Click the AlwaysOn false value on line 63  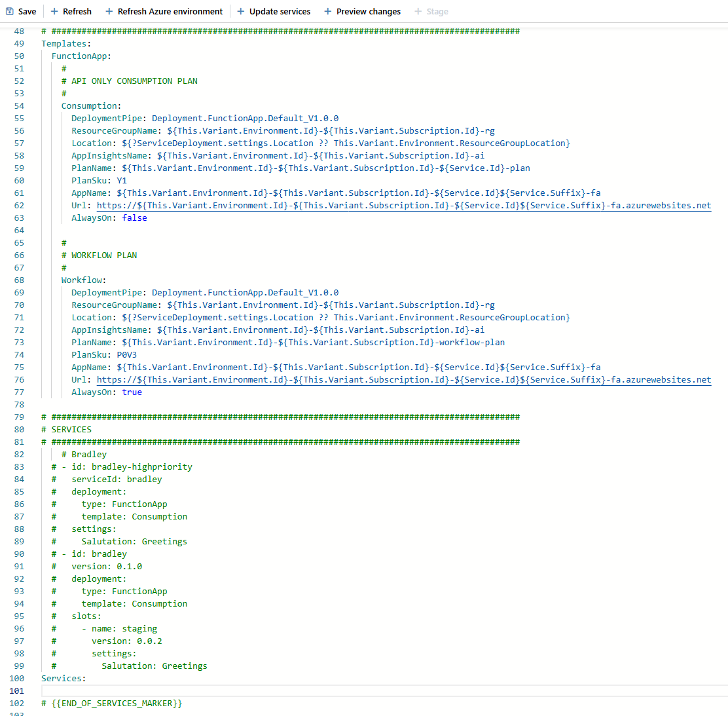134,217
